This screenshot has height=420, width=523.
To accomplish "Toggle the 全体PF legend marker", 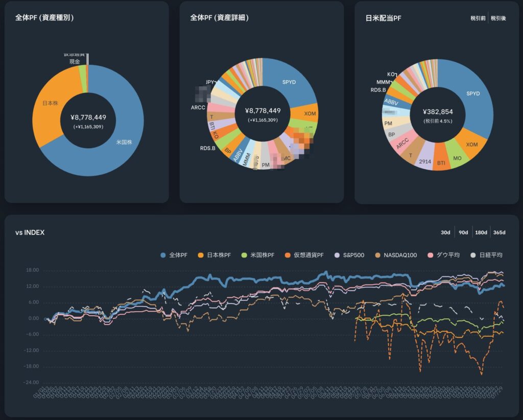I will coord(163,255).
